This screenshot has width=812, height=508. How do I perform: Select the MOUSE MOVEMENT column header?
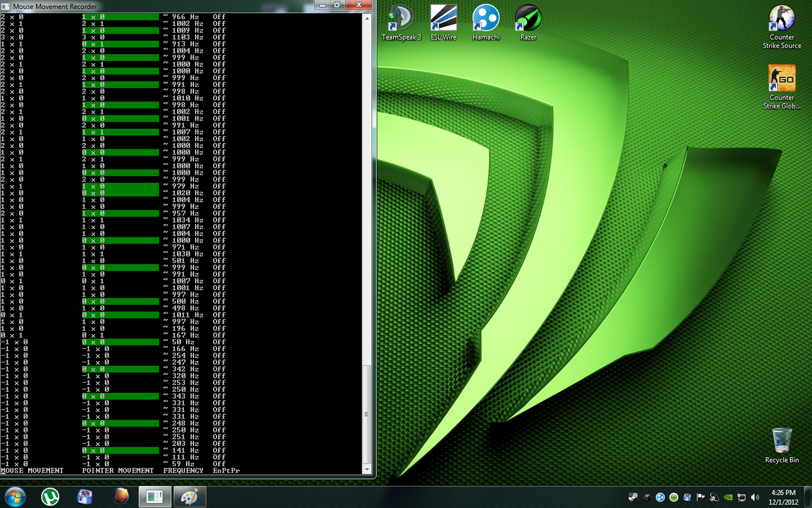[32, 471]
